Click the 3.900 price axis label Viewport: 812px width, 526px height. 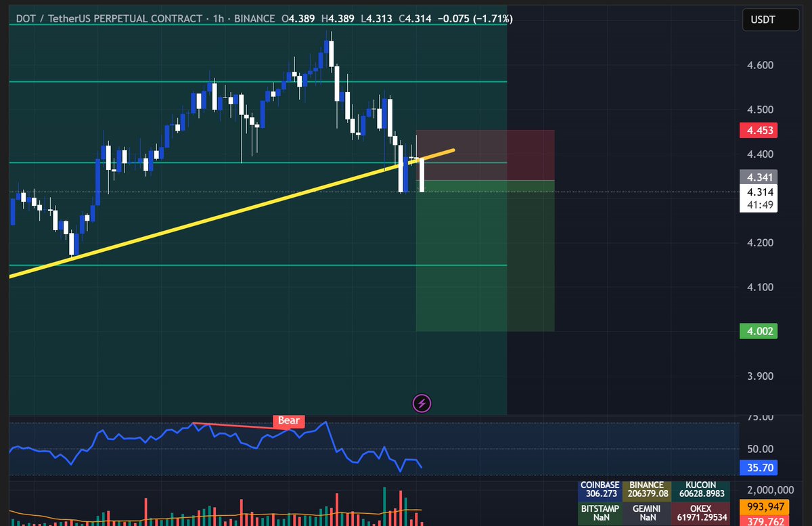point(761,376)
